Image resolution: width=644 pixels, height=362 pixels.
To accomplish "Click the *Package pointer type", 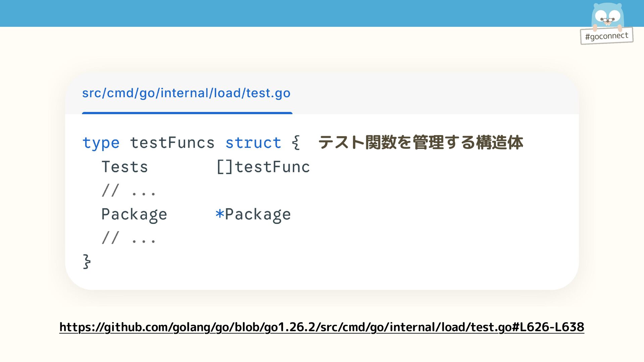I will coord(253,215).
